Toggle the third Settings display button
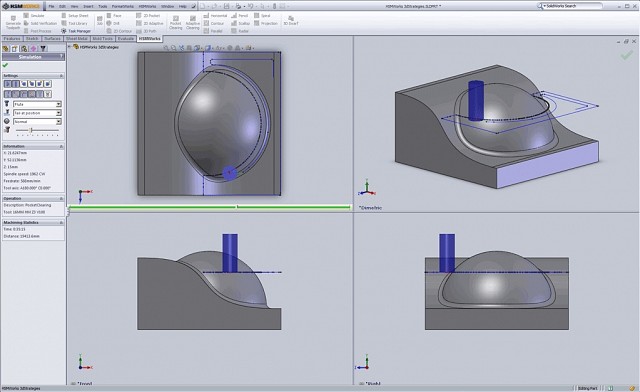 click(24, 84)
